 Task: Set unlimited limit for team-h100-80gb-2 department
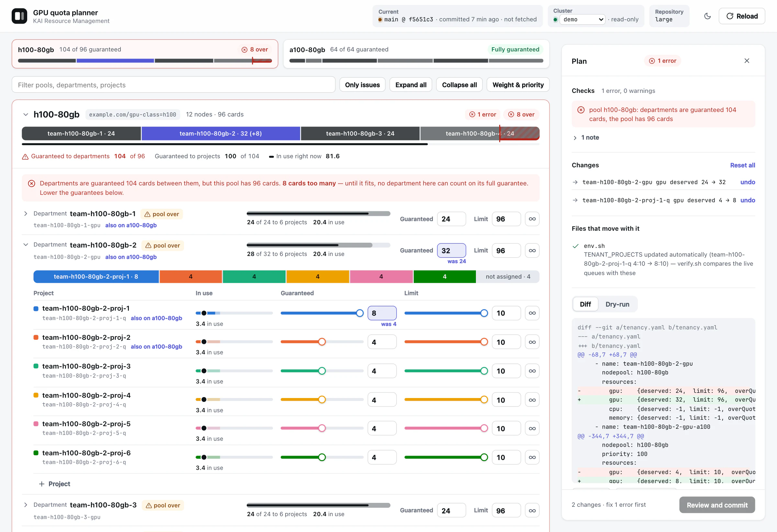(x=532, y=250)
